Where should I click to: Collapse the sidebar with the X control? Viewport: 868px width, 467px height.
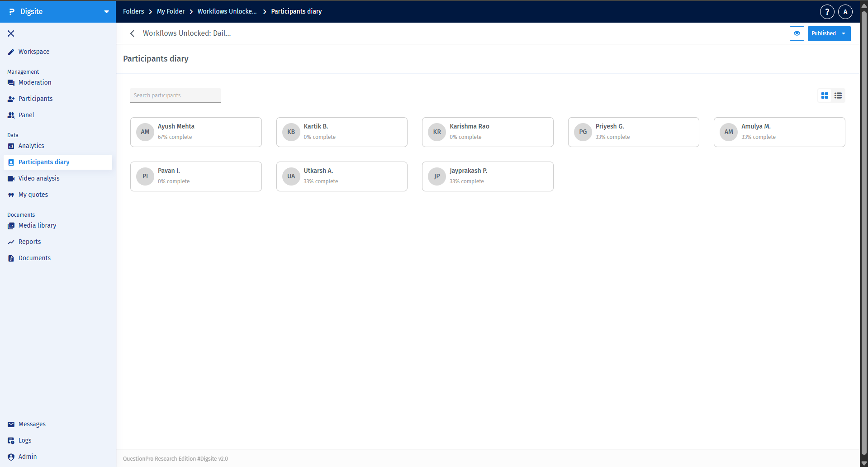(x=11, y=33)
